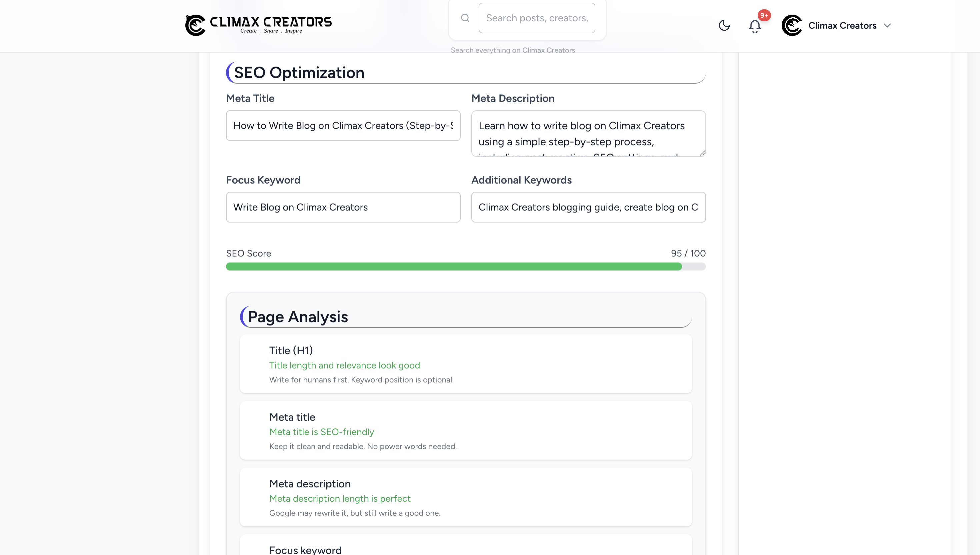Grab the Meta Description resize handle

(702, 153)
